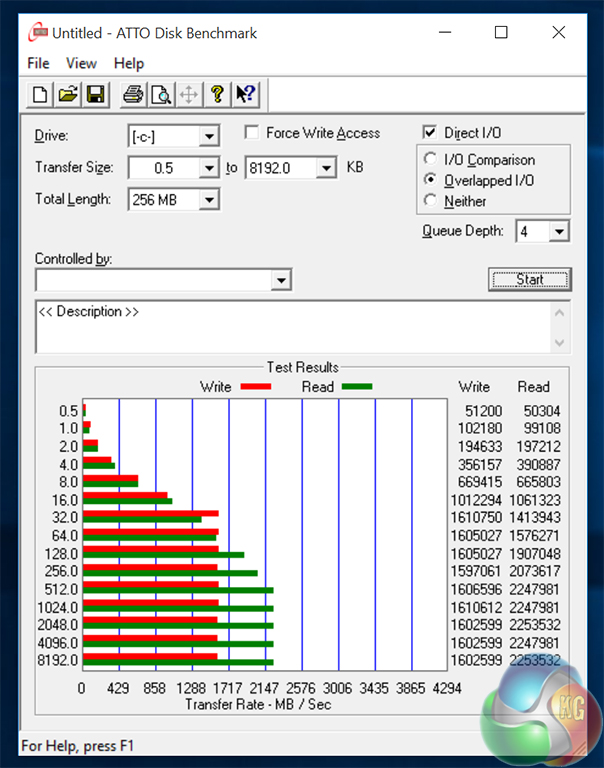The width and height of the screenshot is (604, 768).
Task: Click the axis value 2147
Action: point(264,689)
